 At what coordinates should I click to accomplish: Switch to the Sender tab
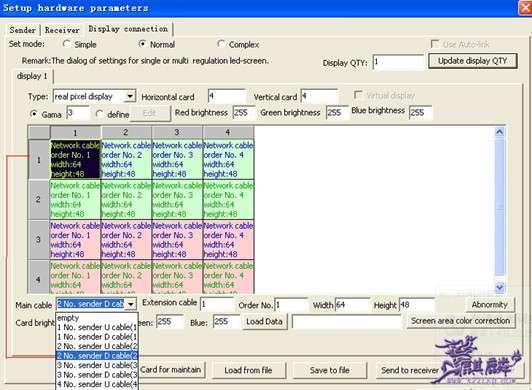tap(22, 30)
